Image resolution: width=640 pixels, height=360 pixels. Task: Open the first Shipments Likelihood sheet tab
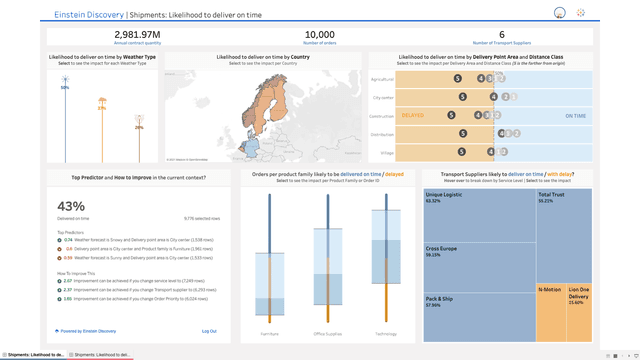33,355
